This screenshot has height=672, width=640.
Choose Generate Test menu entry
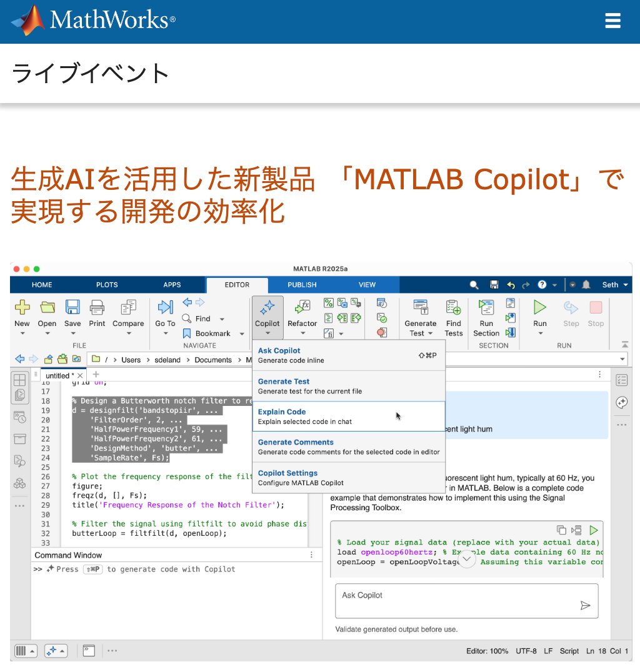point(349,386)
